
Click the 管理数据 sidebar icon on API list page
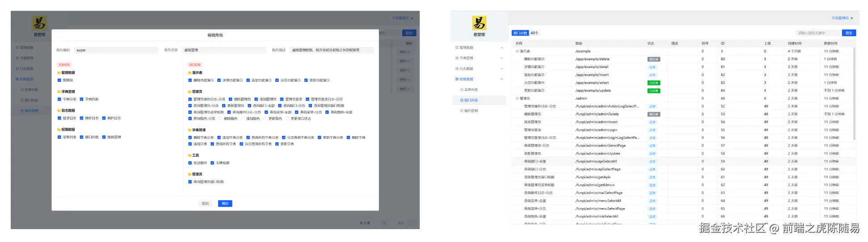(457, 48)
